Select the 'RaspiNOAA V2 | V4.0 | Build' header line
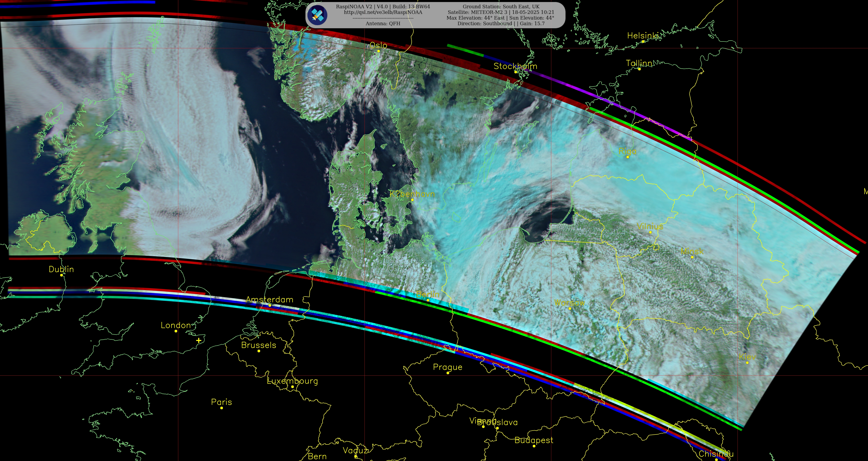The image size is (868, 461). 383,6
